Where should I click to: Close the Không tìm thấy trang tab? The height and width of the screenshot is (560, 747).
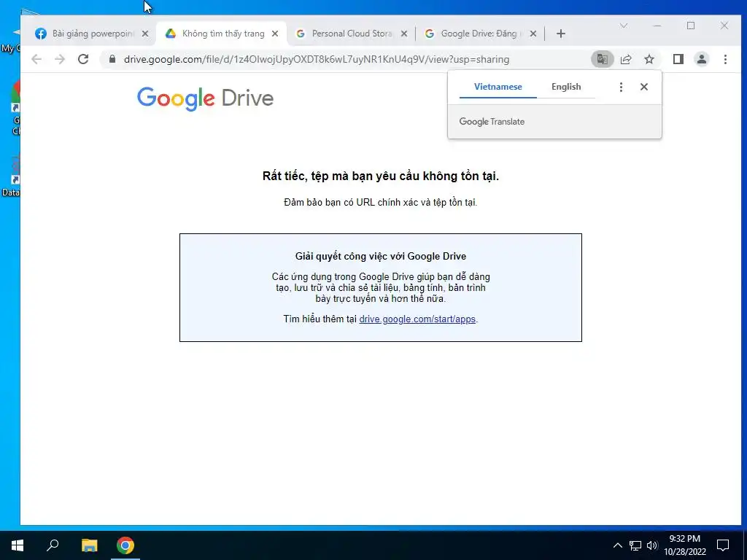click(275, 34)
